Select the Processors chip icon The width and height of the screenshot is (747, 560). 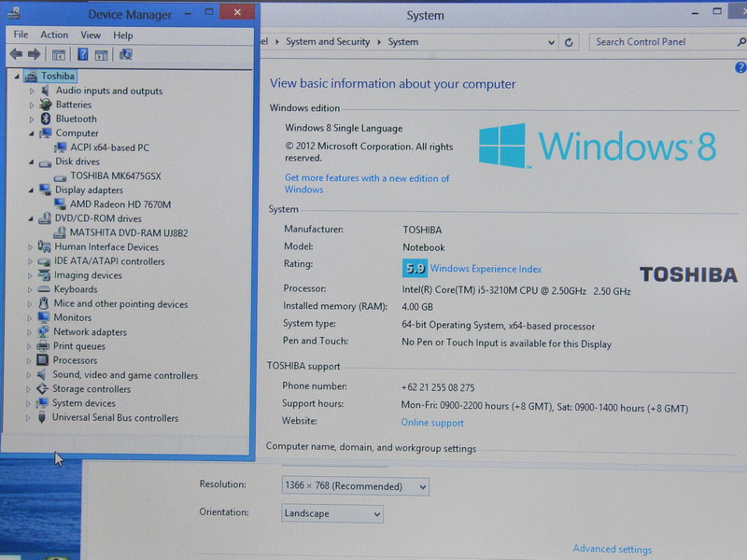(43, 360)
